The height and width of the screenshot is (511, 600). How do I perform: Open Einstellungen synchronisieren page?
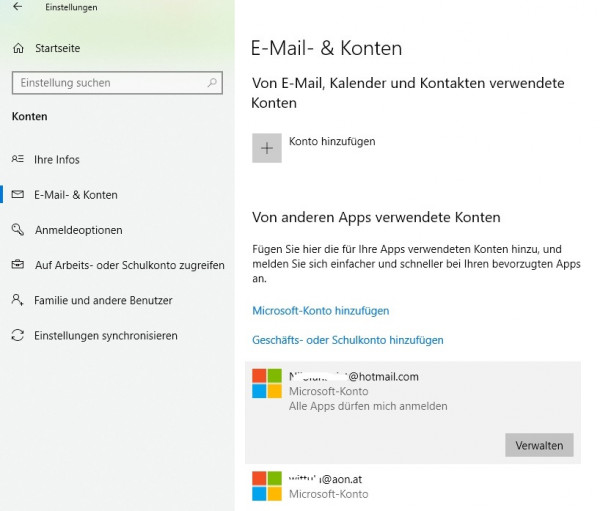[106, 336]
